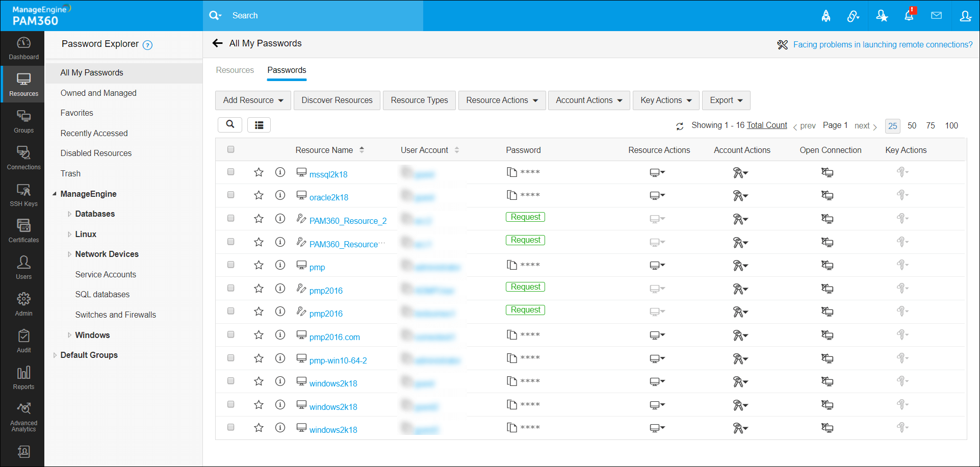Viewport: 980px width, 467px height.
Task: Switch to the list view button above the table
Action: pos(259,125)
